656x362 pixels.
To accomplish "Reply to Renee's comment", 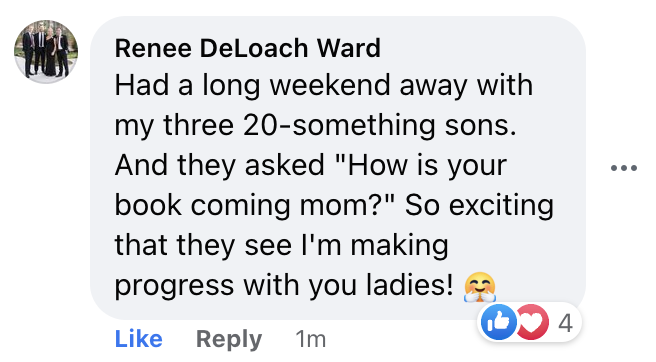I will [x=229, y=339].
